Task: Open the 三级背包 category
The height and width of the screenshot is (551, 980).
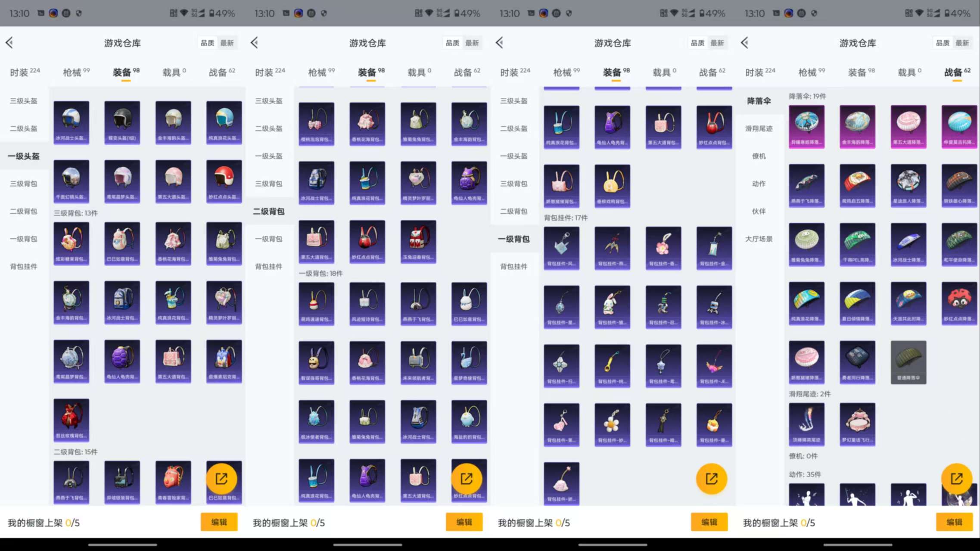Action: coord(24,184)
